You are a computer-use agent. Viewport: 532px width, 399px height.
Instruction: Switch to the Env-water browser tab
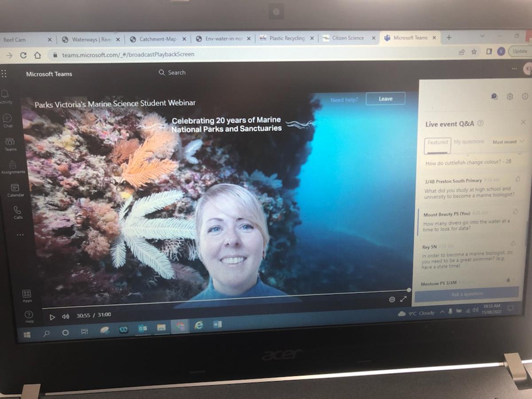(x=223, y=39)
